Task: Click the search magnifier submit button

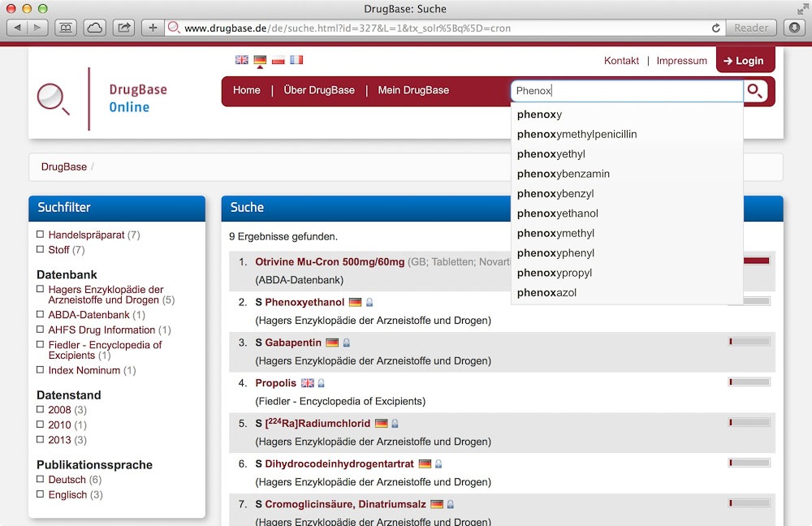Action: [x=755, y=91]
